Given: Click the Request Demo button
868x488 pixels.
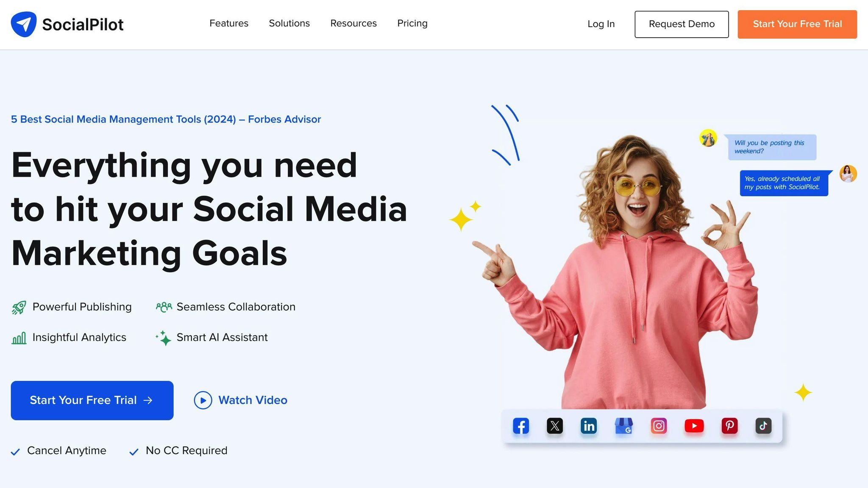Looking at the screenshot, I should [x=682, y=24].
